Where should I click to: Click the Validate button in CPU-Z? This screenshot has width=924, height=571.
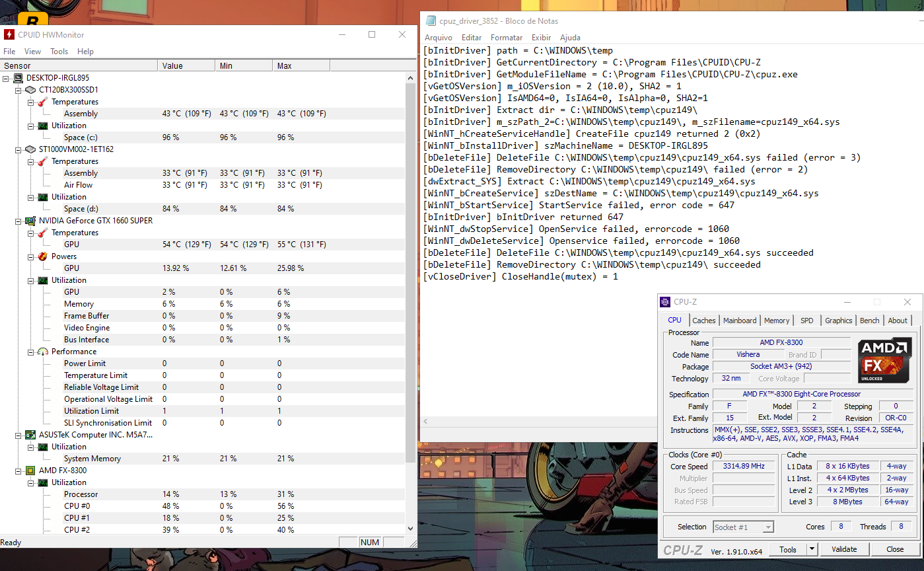click(x=844, y=549)
